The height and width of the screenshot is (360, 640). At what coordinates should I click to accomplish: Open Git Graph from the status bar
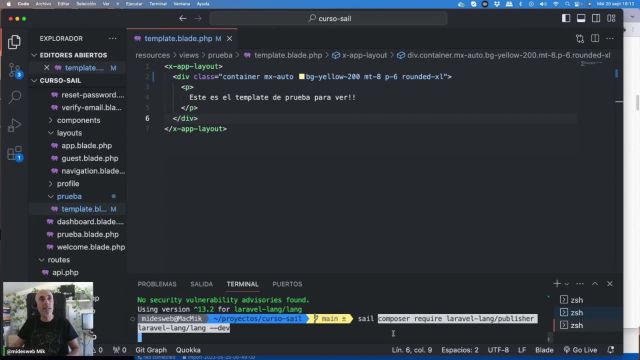click(151, 350)
